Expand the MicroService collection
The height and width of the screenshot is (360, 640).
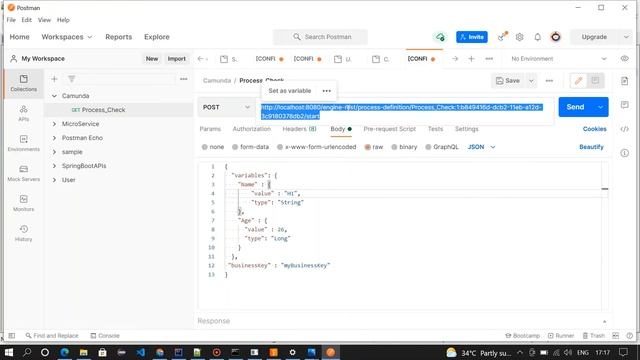click(54, 124)
